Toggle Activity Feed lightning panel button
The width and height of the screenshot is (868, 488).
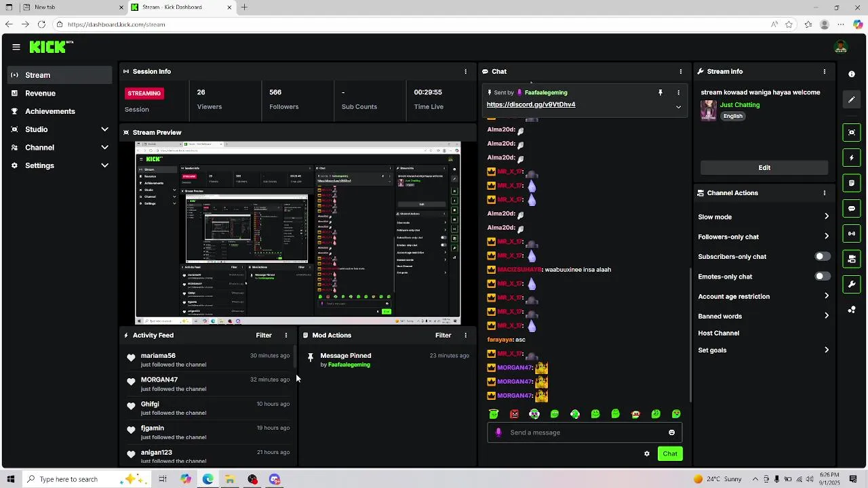point(852,158)
